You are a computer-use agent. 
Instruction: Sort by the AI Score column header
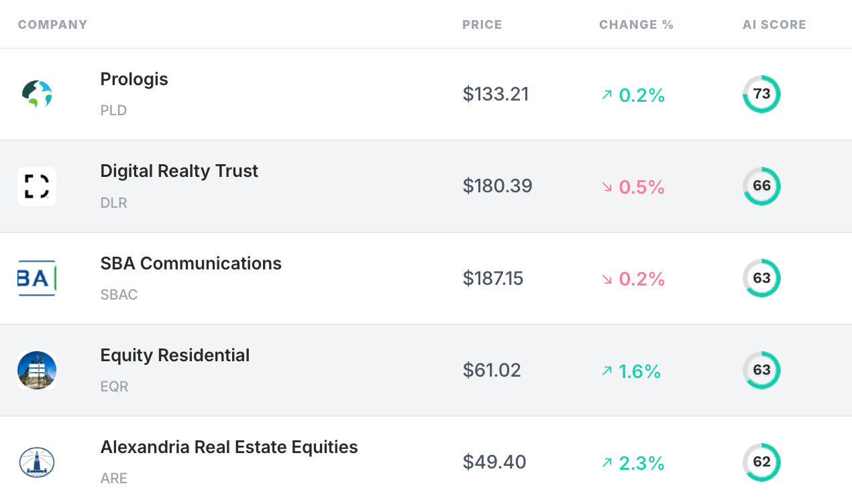pos(774,25)
